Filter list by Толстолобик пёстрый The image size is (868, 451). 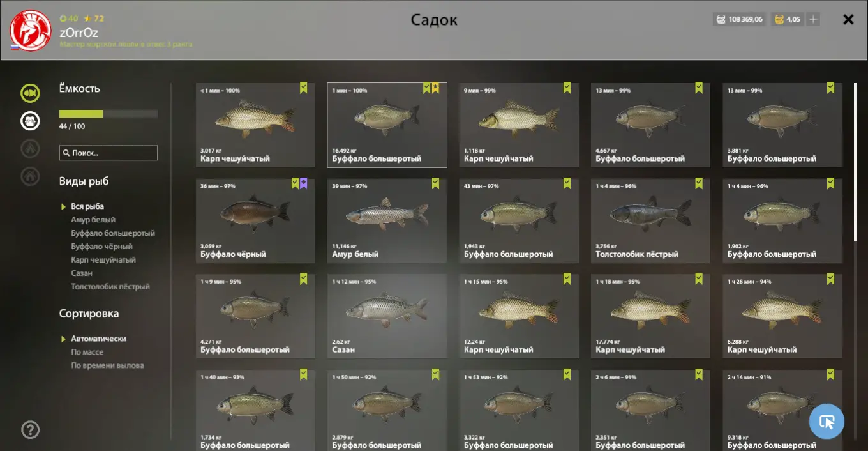110,287
